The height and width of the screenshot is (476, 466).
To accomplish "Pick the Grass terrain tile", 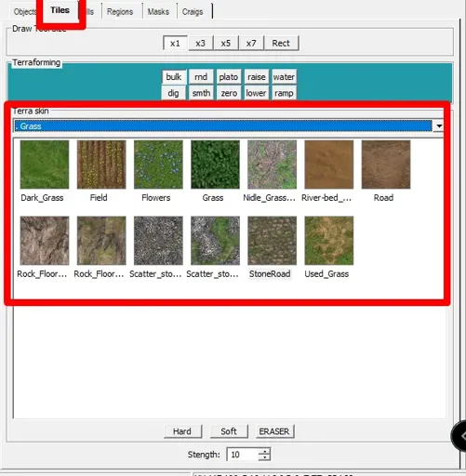I will click(215, 165).
